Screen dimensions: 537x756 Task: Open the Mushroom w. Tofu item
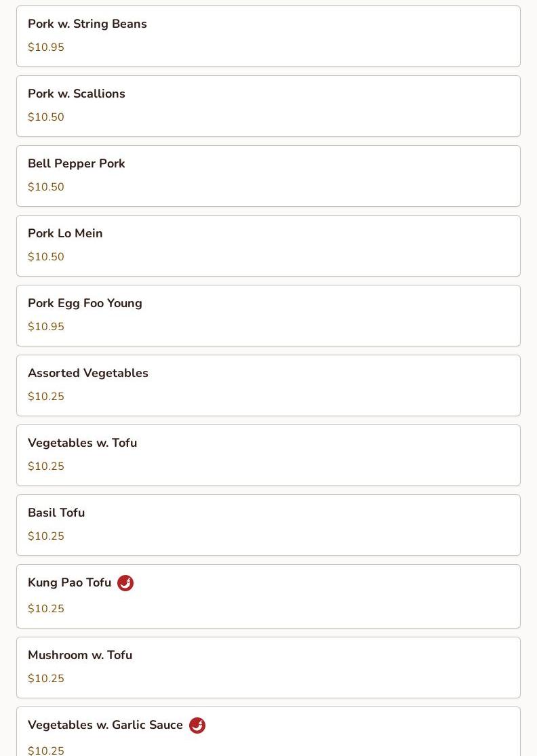tap(268, 668)
